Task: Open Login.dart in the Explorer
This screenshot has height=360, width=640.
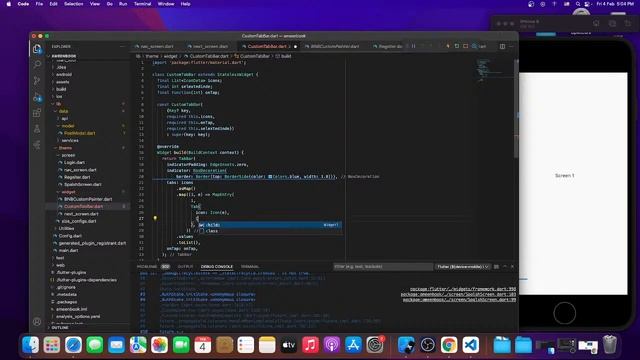Action: tap(74, 162)
